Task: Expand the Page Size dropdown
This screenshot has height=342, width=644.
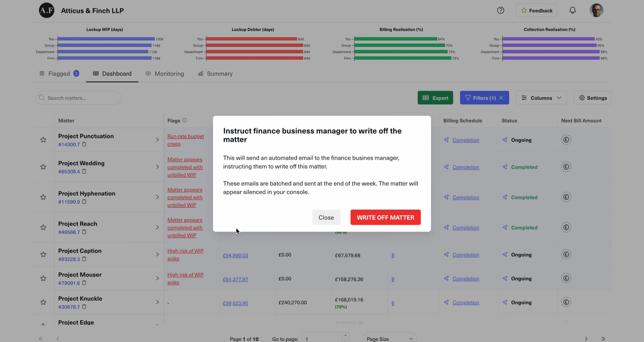Action: click(390, 339)
